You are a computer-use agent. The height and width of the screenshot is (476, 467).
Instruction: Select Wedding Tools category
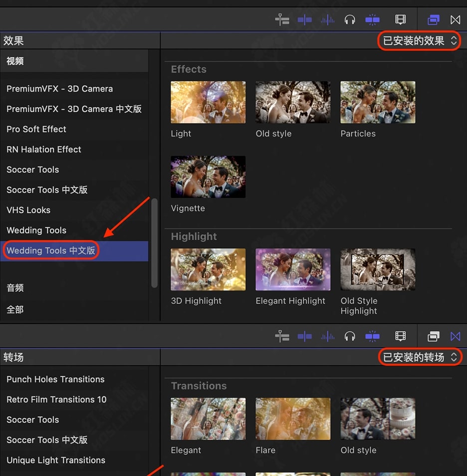tap(74, 230)
